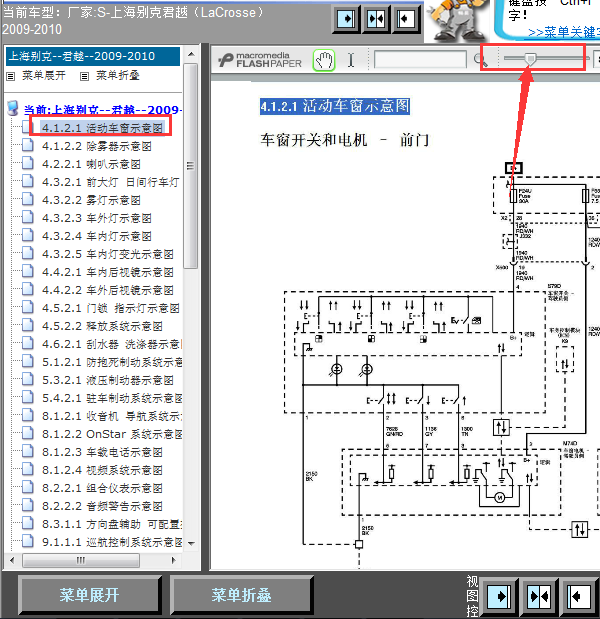
Task: Open 5.3.2.1 液压制动器示意图 item
Action: (108, 380)
